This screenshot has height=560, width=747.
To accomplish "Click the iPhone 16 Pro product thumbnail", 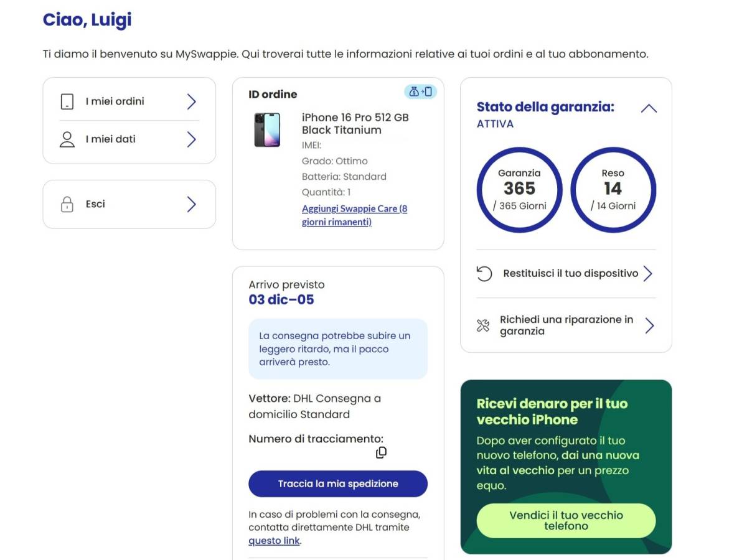I will (x=267, y=129).
